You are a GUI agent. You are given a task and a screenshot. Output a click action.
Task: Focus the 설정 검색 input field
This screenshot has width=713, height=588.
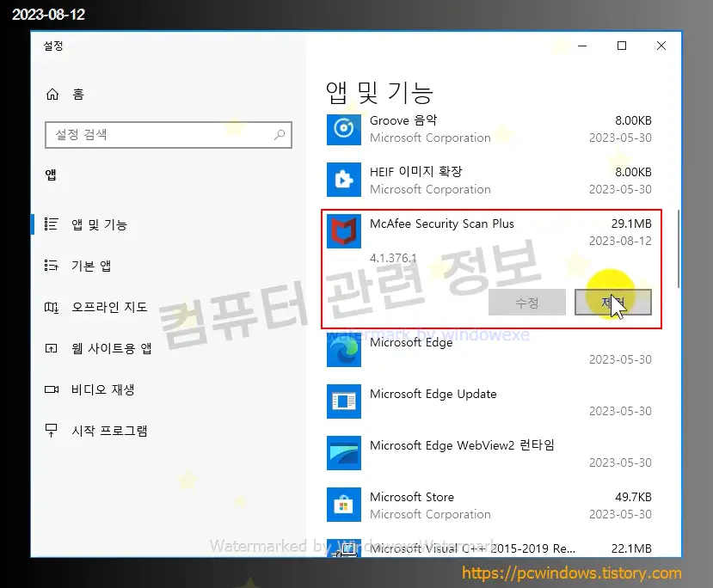(169, 134)
